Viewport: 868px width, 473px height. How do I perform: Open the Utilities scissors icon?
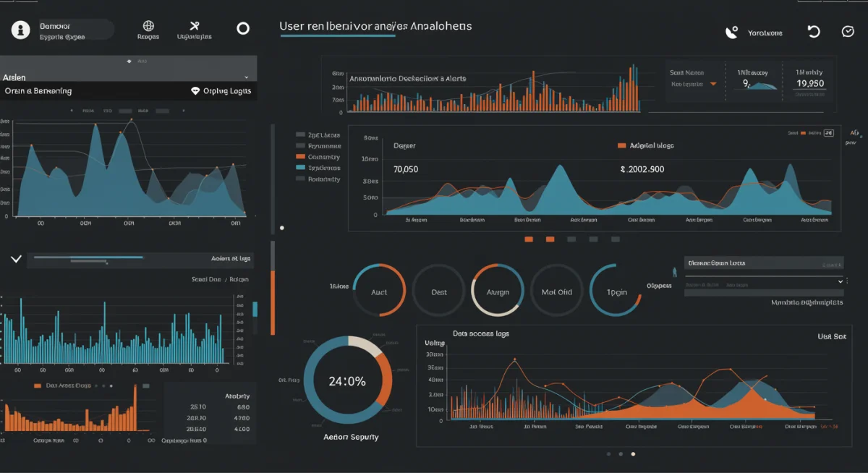[x=194, y=26]
